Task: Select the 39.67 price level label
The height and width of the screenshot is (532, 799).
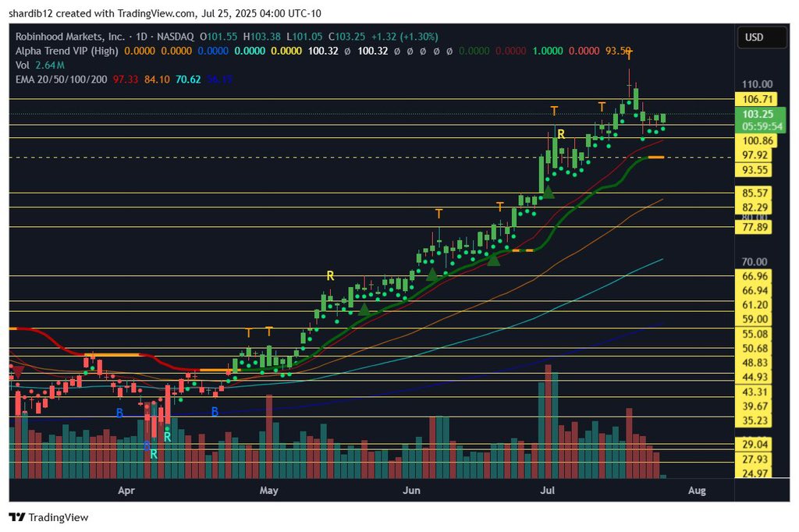Action: pyautogui.click(x=755, y=406)
